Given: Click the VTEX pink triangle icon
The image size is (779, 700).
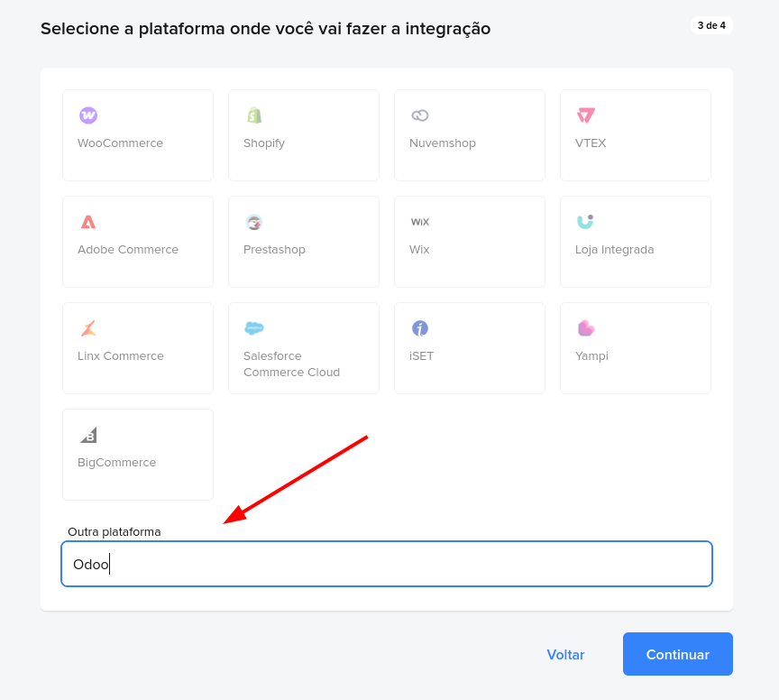Looking at the screenshot, I should (586, 115).
